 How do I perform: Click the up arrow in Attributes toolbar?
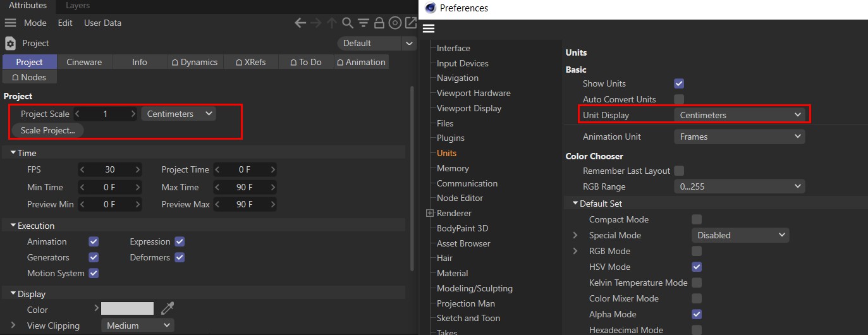coord(332,23)
